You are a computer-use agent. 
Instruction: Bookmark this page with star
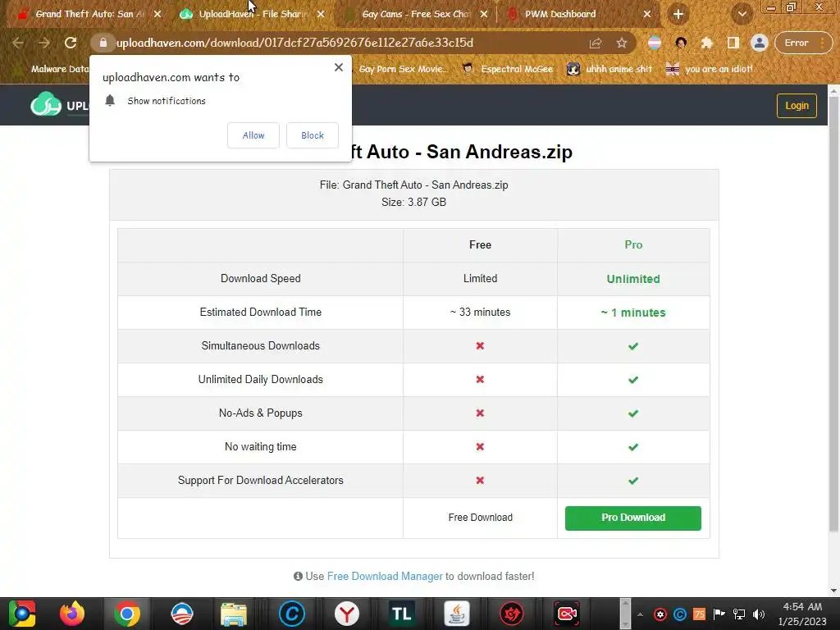tap(622, 43)
